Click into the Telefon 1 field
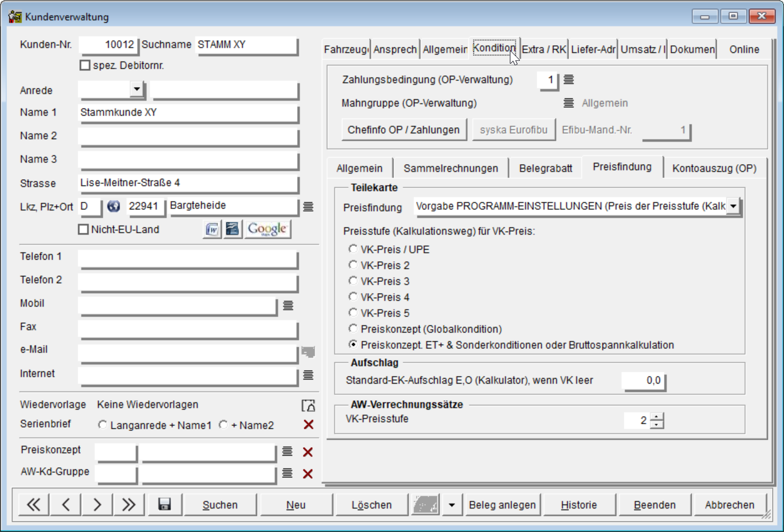Image resolution: width=784 pixels, height=532 pixels. tap(188, 258)
